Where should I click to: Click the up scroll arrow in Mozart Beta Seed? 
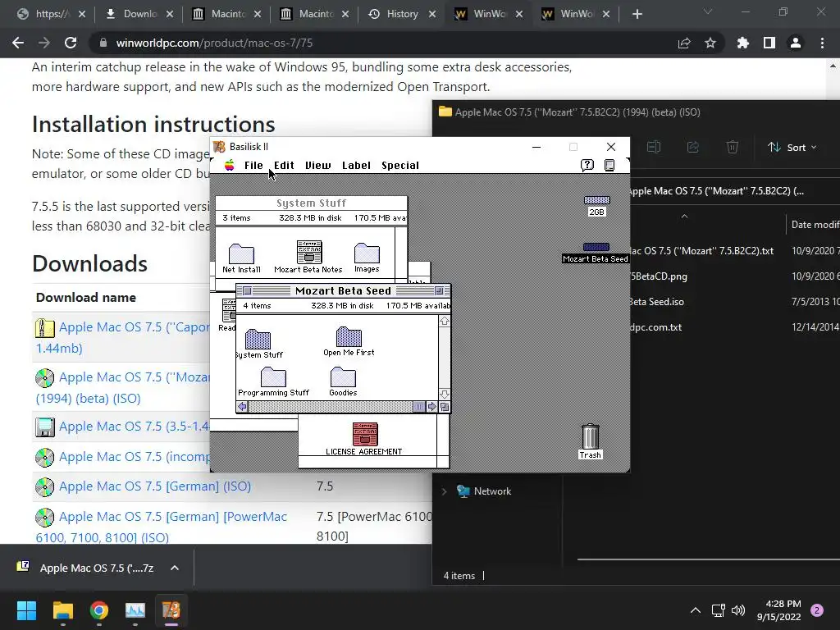click(x=444, y=322)
